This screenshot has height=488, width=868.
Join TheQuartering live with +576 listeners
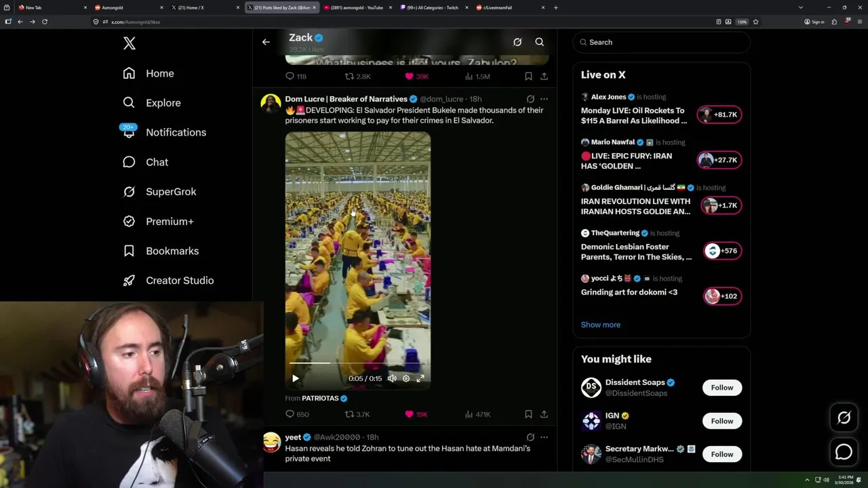point(722,251)
